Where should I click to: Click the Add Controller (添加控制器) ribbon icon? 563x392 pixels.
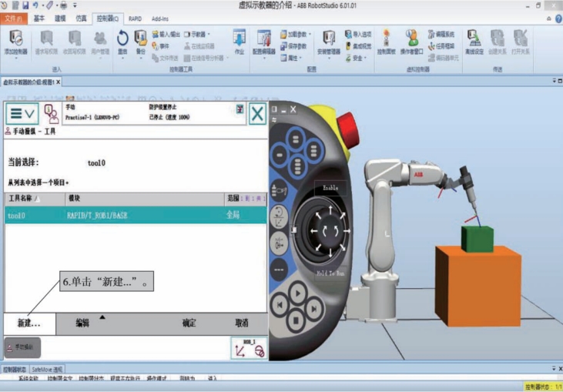(x=16, y=42)
